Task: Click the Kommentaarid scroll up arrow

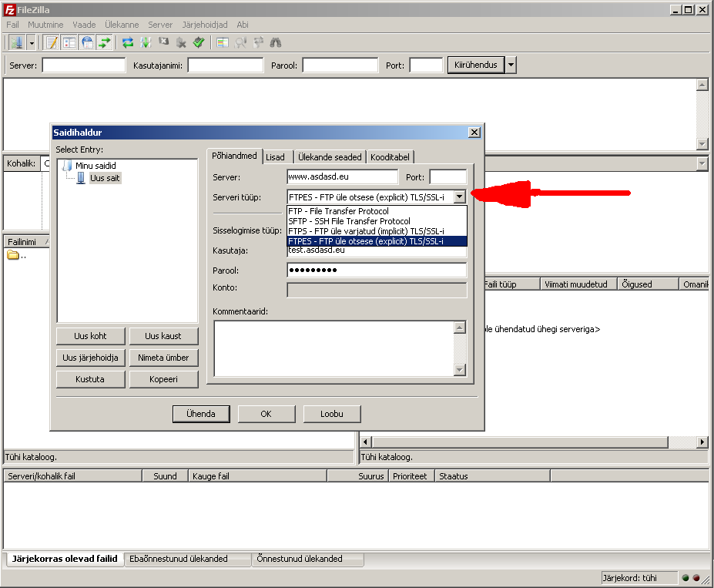Action: point(460,327)
